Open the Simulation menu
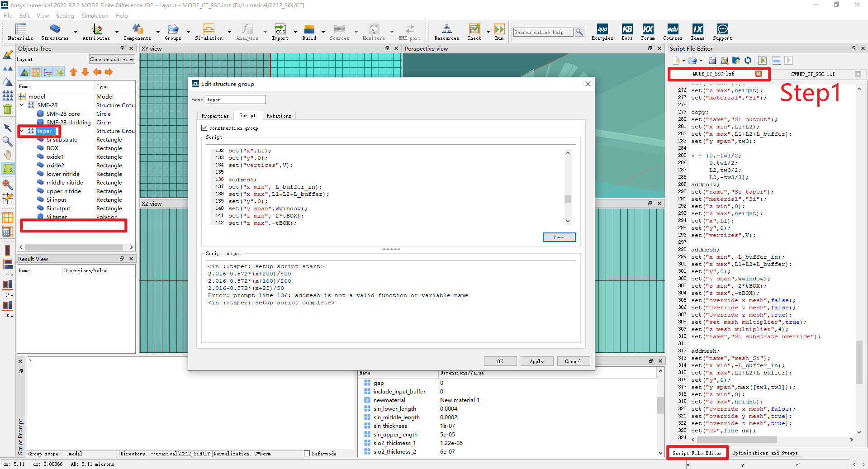This screenshot has height=469, width=868. (x=95, y=15)
